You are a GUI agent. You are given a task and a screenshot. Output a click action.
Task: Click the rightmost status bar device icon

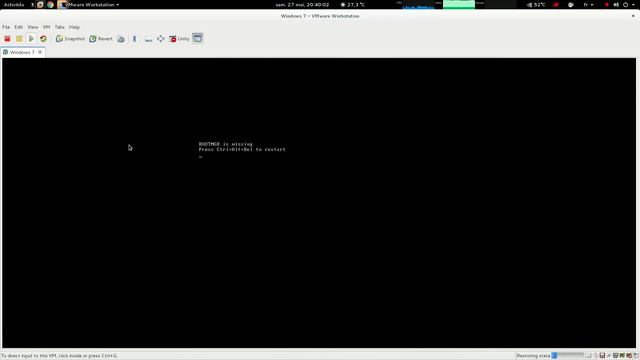(636, 356)
